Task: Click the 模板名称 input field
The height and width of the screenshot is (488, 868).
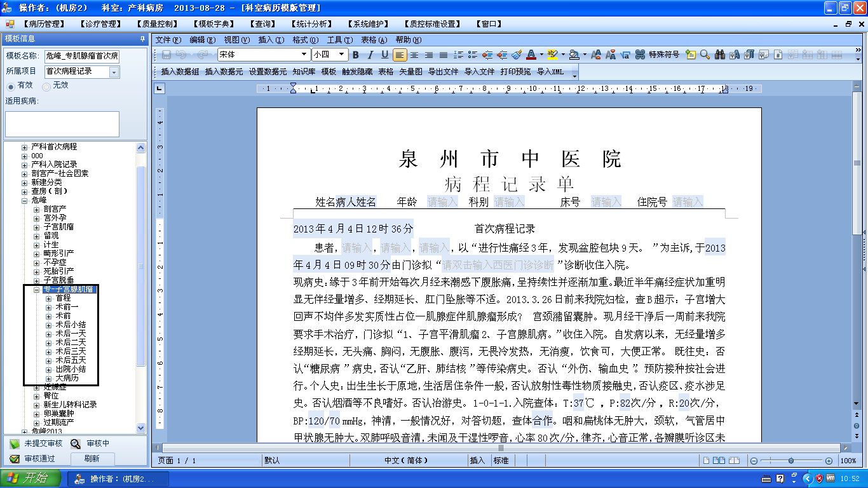Action: pyautogui.click(x=81, y=56)
